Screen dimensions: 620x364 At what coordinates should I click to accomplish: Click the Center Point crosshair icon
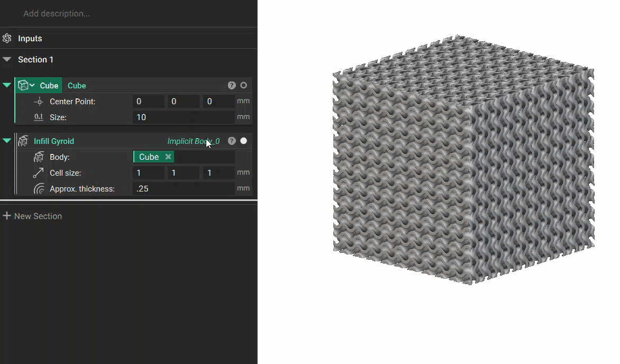[39, 102]
